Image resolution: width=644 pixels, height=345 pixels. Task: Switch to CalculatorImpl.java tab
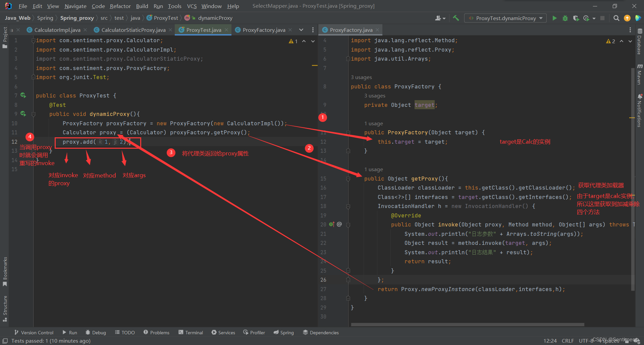pos(57,30)
